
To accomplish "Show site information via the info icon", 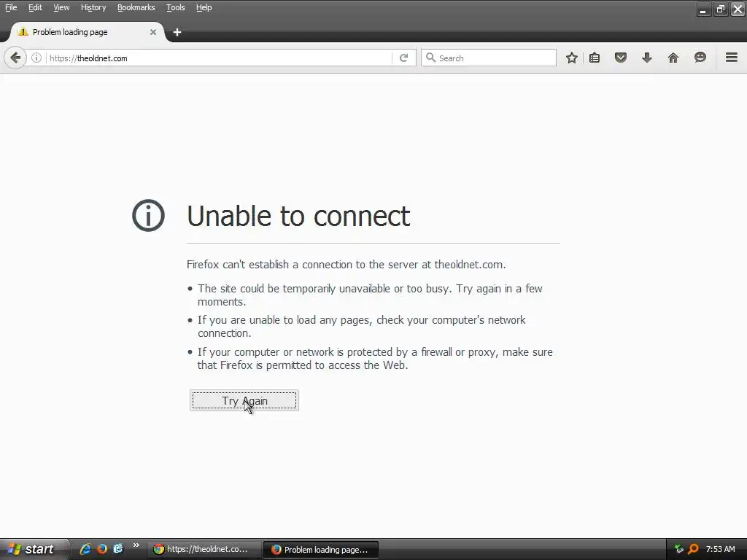I will click(x=36, y=58).
